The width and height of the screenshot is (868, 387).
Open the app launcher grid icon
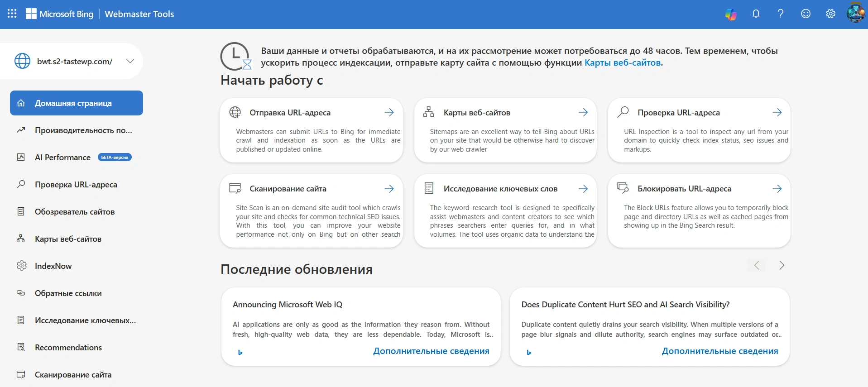click(x=12, y=14)
